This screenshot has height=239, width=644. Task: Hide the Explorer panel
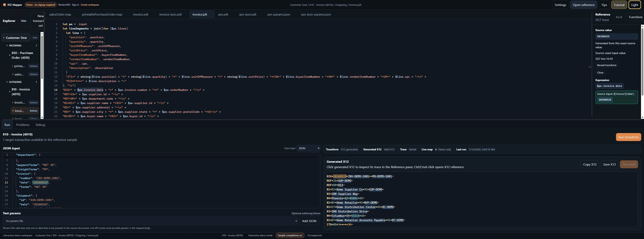click(x=24, y=21)
